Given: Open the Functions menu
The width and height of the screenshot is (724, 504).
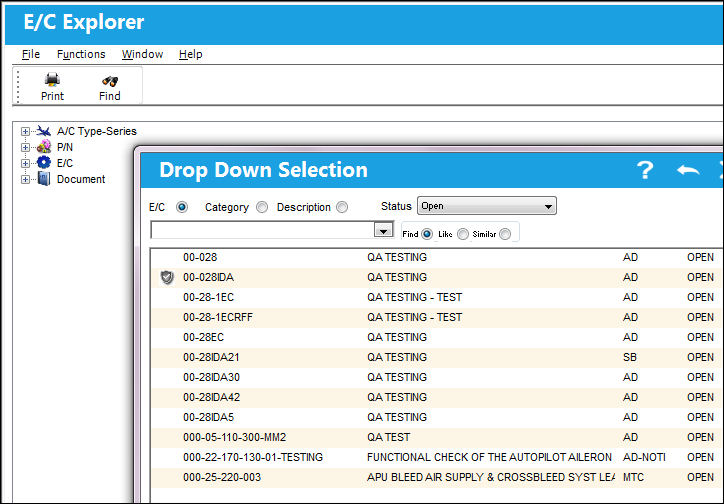Looking at the screenshot, I should [81, 54].
